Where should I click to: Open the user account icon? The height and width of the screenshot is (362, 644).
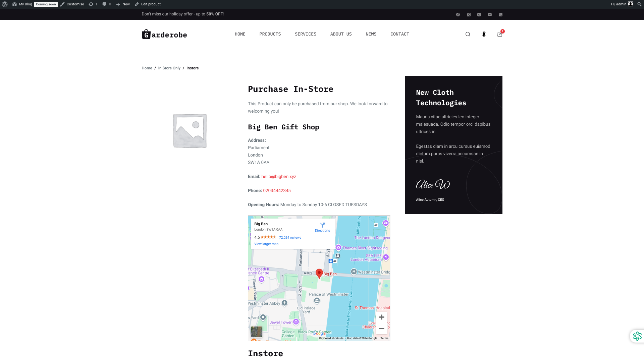(x=484, y=34)
